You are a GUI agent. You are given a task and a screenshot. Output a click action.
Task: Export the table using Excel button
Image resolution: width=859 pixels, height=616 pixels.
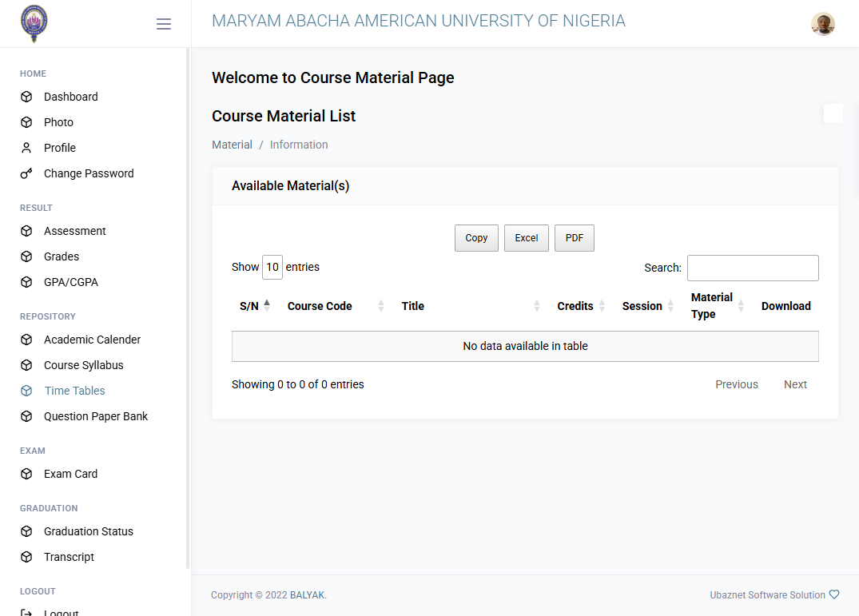pyautogui.click(x=527, y=238)
